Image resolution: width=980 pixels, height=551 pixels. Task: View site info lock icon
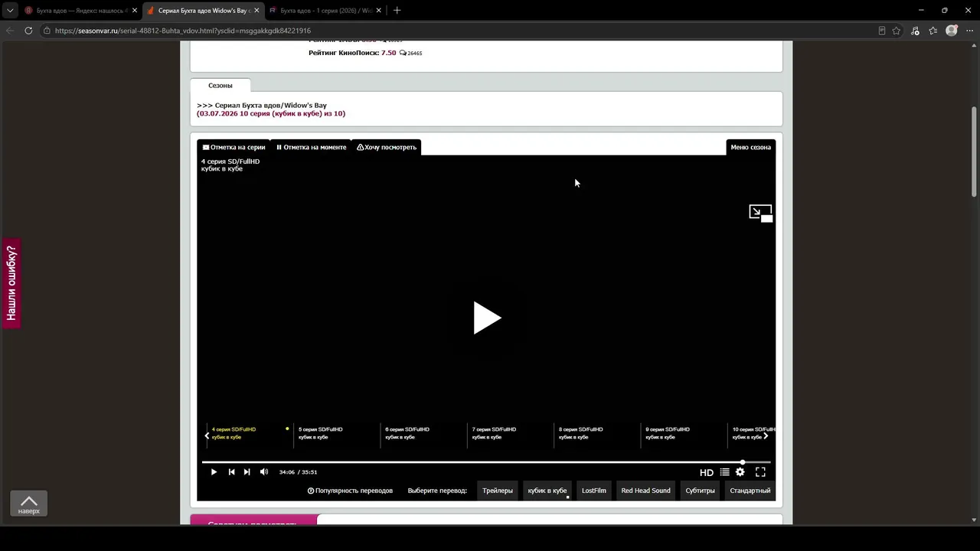(x=47, y=31)
